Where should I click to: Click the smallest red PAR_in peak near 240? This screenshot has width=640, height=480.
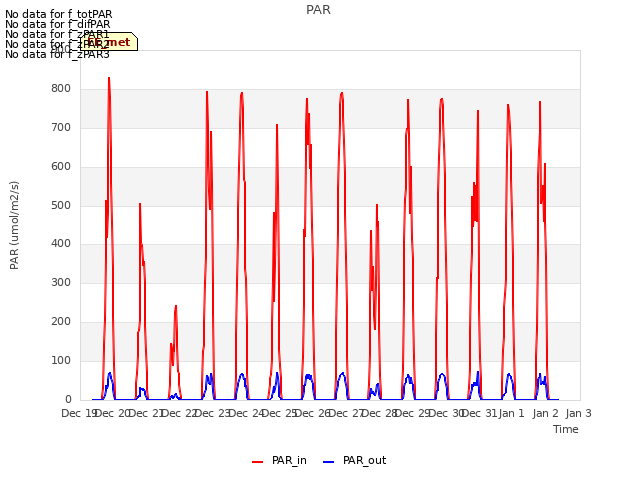click(176, 307)
